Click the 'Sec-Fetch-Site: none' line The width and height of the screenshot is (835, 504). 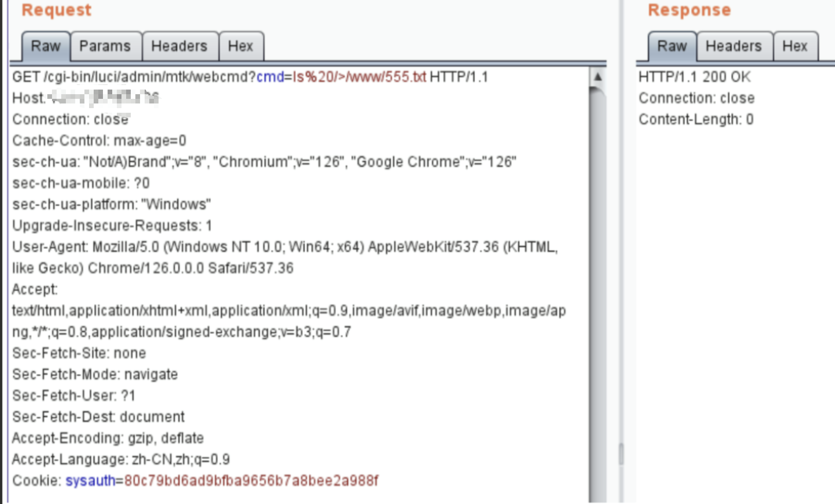click(79, 353)
